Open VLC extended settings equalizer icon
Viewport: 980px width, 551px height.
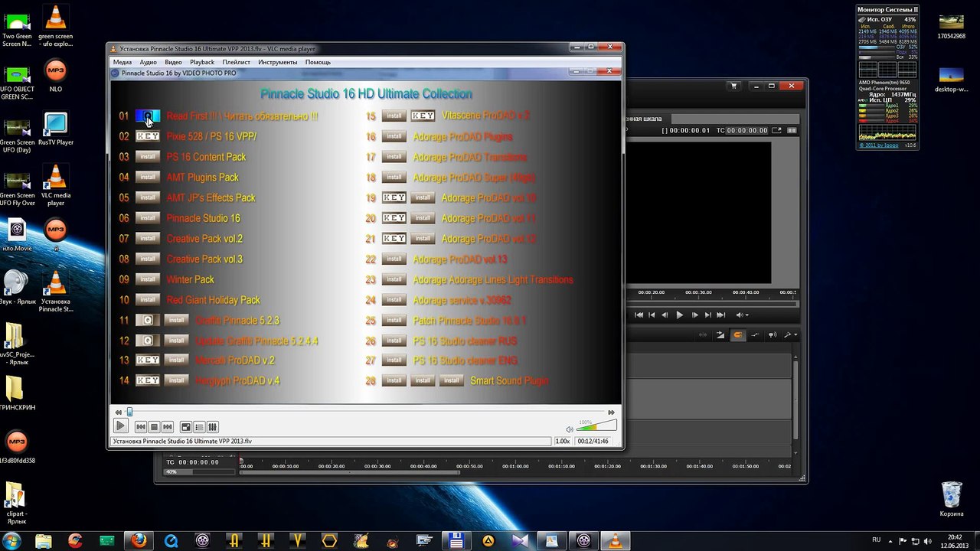[213, 427]
